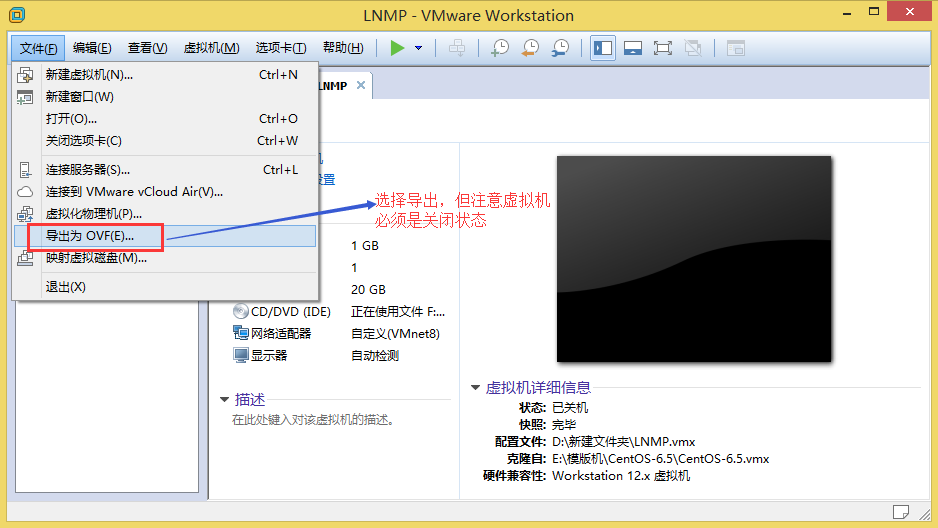Image resolution: width=938 pixels, height=528 pixels.
Task: Choose 关闭选项卡(C) menu entry
Action: (165, 141)
